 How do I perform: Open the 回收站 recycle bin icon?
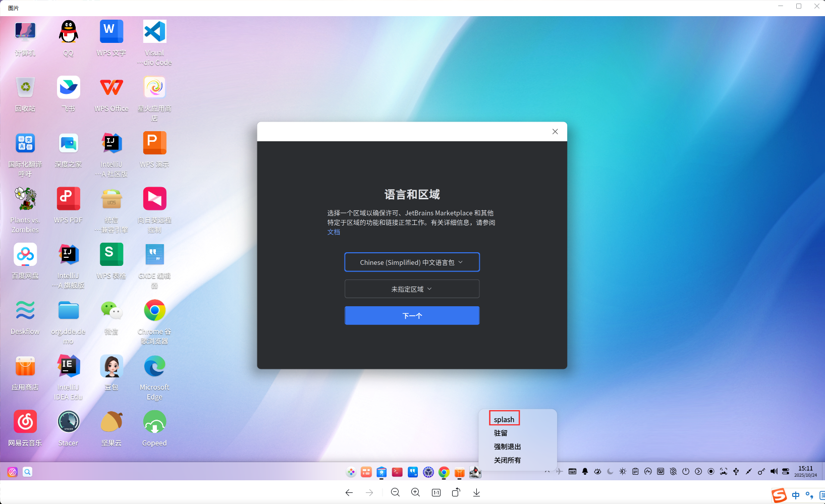(25, 88)
